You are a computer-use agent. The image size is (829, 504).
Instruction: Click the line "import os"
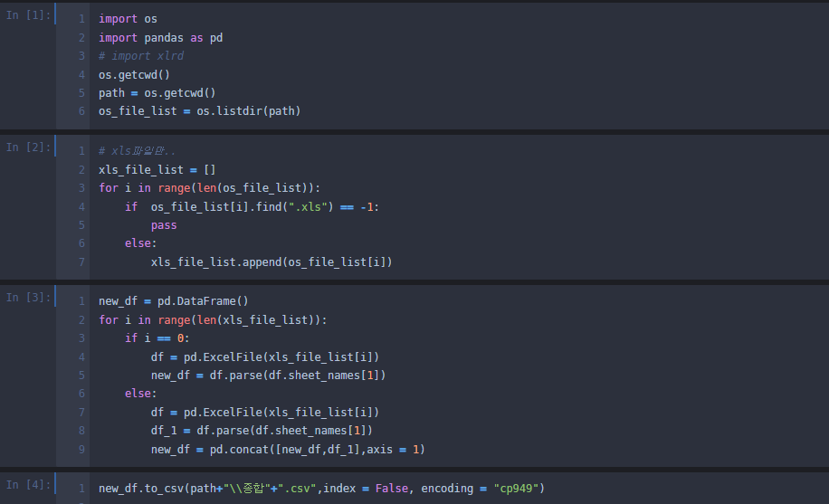(128, 19)
